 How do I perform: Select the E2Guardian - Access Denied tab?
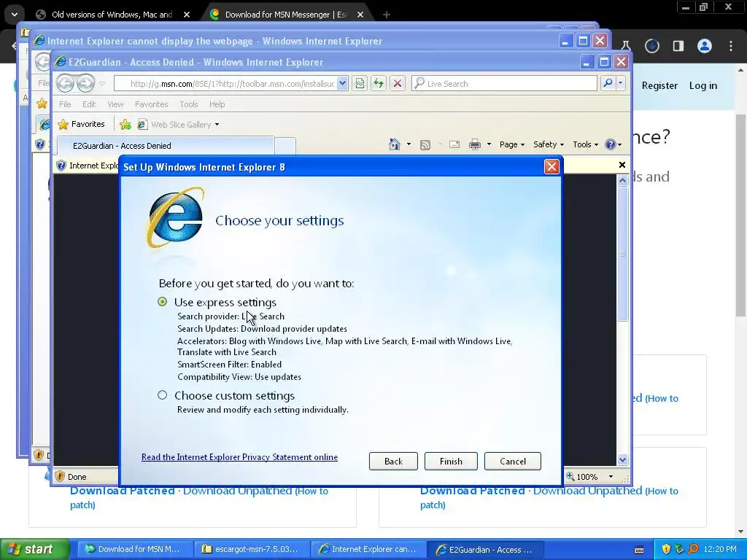pyautogui.click(x=166, y=146)
